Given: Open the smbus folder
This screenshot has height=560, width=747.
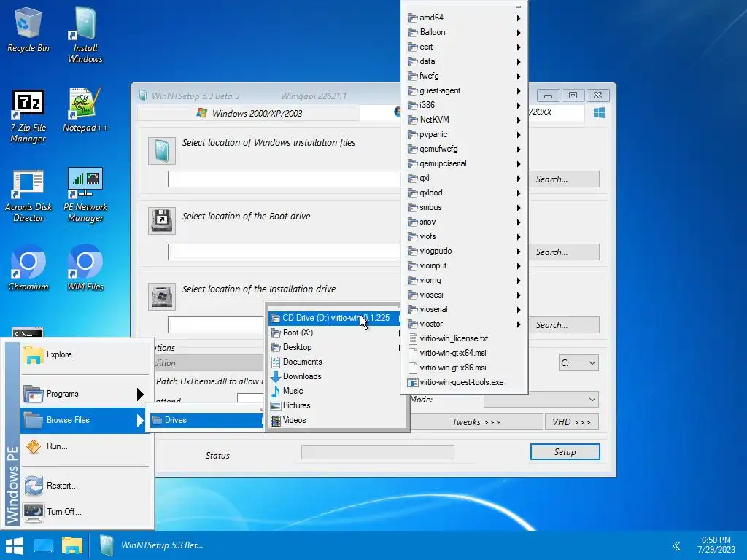Looking at the screenshot, I should tap(465, 207).
